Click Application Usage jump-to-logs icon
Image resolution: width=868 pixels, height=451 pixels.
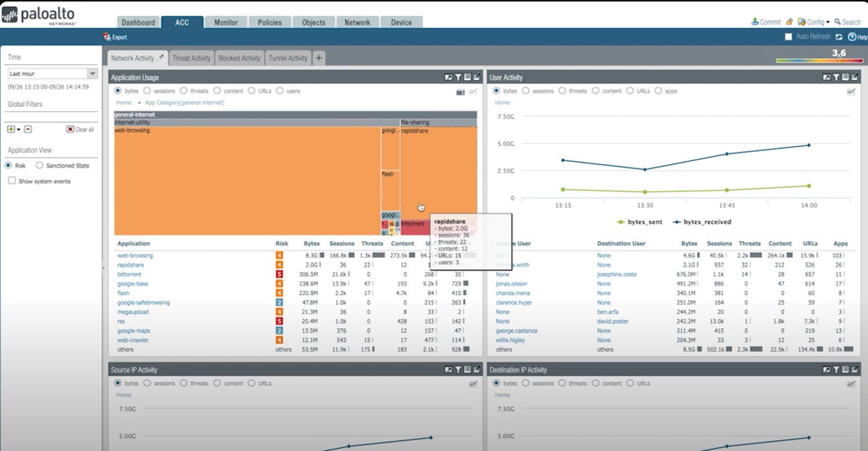click(x=448, y=77)
